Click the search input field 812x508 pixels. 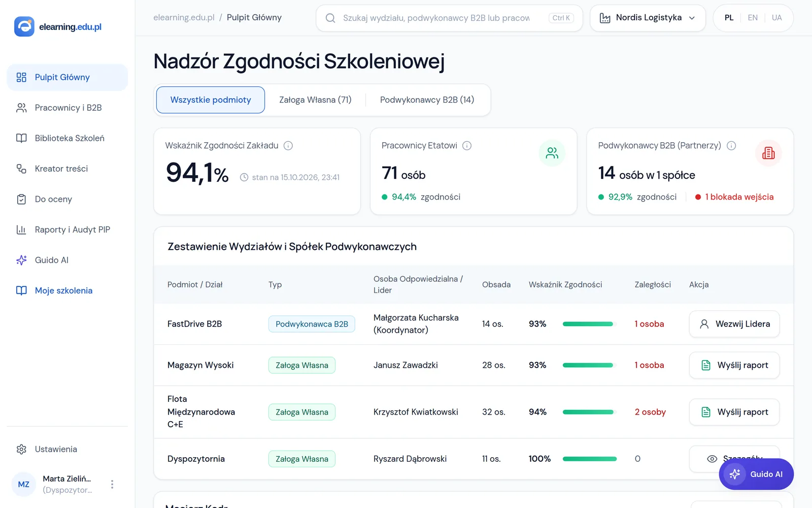[449, 18]
